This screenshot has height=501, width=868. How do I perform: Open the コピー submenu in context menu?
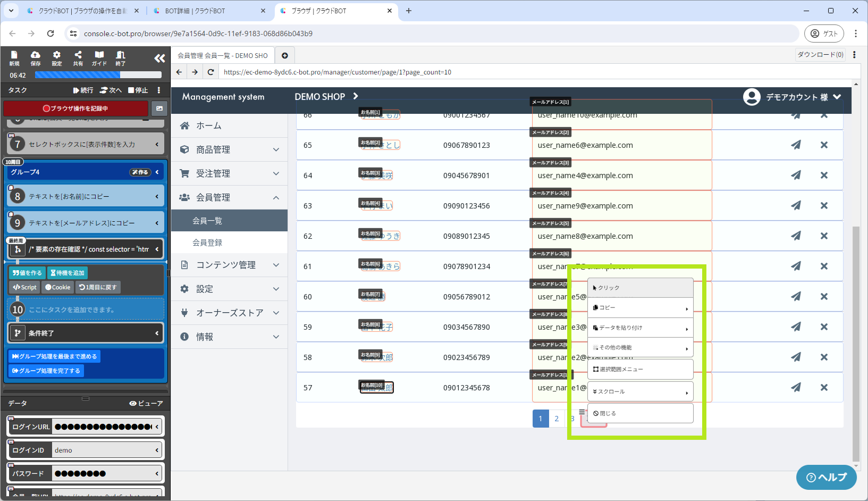pos(641,308)
